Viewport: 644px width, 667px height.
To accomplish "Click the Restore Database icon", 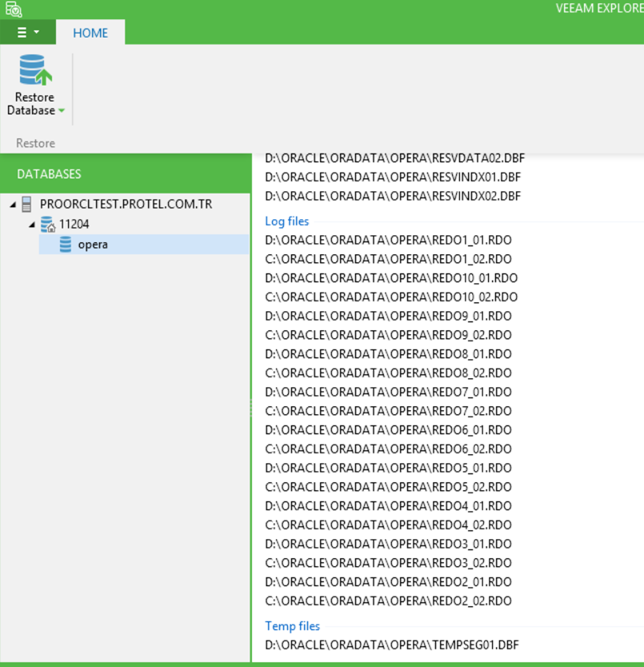I will (x=35, y=72).
